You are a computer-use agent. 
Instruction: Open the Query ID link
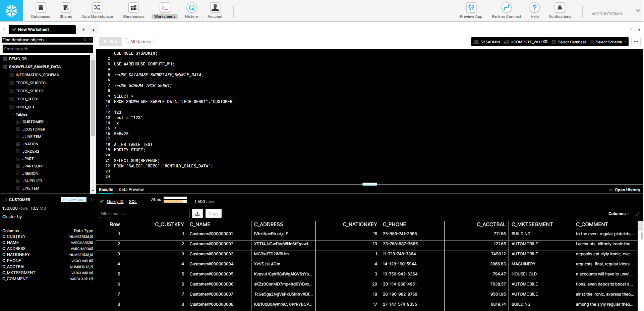pos(115,202)
